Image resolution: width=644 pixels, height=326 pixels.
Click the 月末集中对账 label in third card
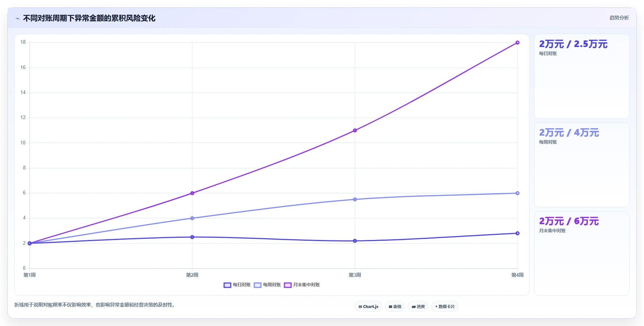coord(552,231)
